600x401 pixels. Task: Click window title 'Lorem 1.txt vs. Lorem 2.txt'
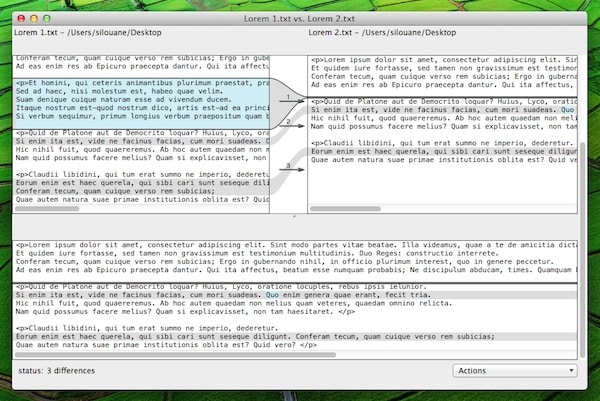[299, 19]
